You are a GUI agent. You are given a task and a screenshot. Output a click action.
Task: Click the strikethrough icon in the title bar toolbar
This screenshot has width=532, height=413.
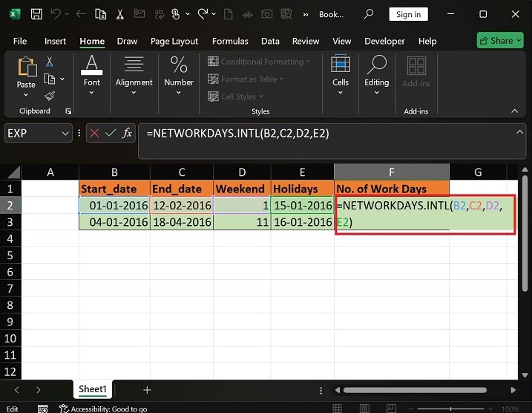[x=247, y=14]
